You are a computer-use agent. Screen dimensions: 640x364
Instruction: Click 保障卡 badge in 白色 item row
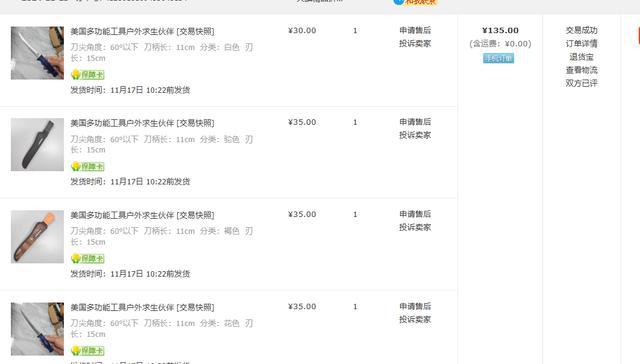(x=88, y=75)
